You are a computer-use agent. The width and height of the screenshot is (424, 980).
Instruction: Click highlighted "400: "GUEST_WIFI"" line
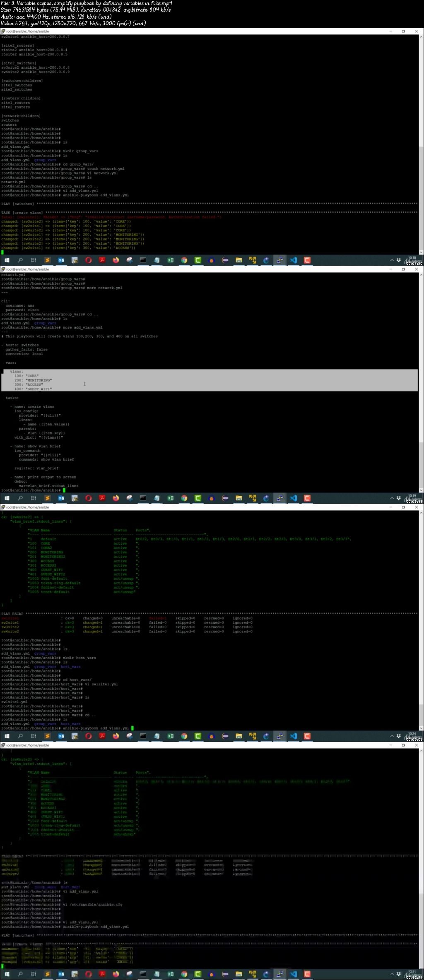[33, 389]
